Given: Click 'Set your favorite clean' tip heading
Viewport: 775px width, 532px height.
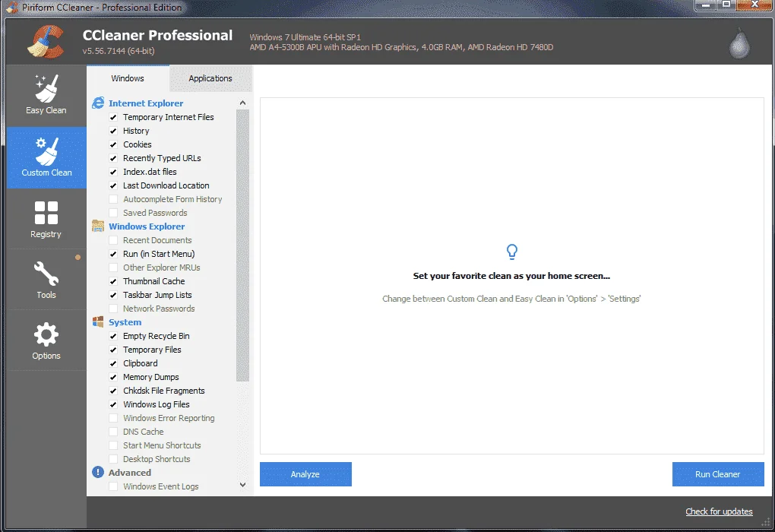Looking at the screenshot, I should pos(511,276).
